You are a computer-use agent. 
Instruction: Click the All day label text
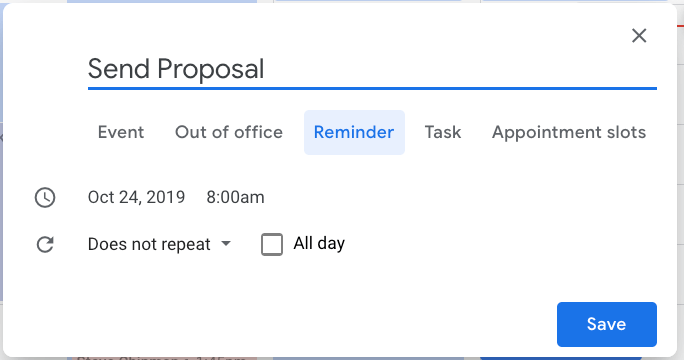pyautogui.click(x=319, y=243)
